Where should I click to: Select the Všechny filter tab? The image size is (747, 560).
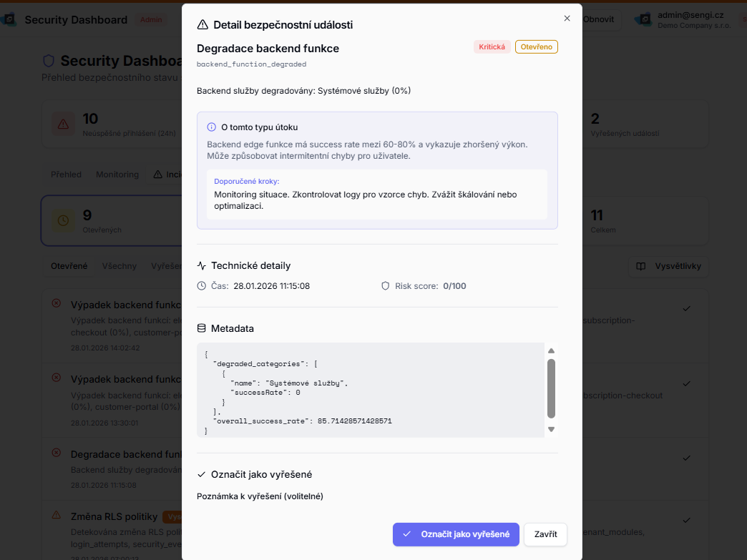[x=119, y=266]
